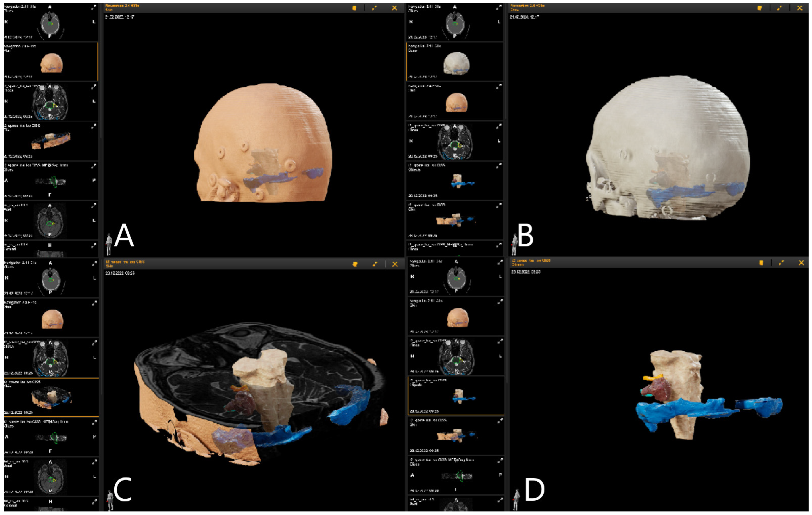Expand the top axial Slices thumbnail in panel A list
Viewport: 812px width, 515px height.
click(x=93, y=7)
